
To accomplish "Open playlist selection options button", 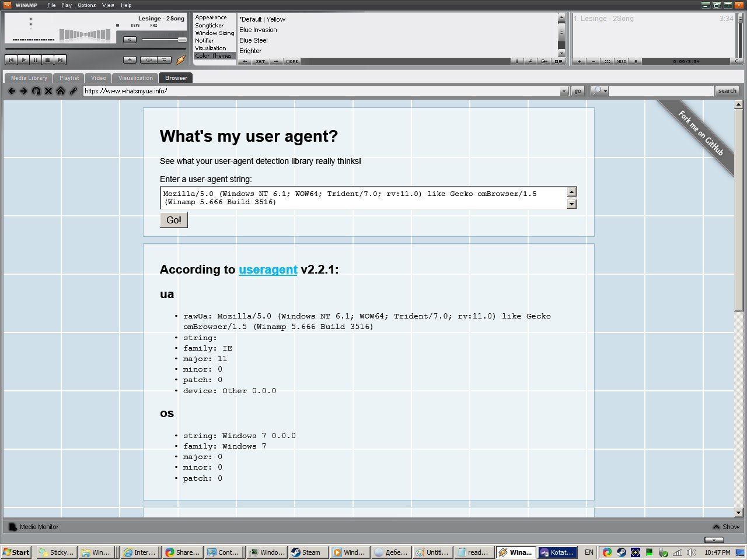I will coord(608,61).
